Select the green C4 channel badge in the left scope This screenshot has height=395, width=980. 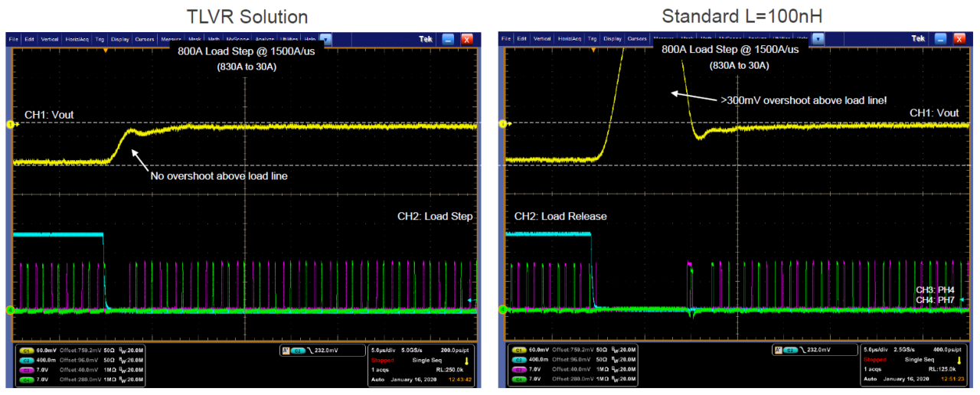(25, 379)
